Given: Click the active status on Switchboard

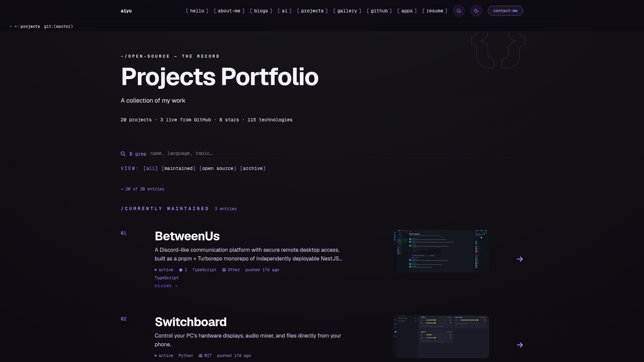Looking at the screenshot, I should 164,356.
